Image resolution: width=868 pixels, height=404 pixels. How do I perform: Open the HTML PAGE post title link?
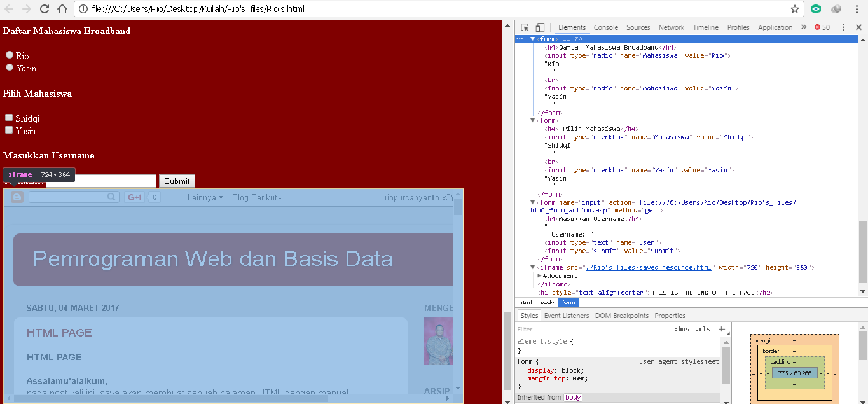pyautogui.click(x=59, y=333)
